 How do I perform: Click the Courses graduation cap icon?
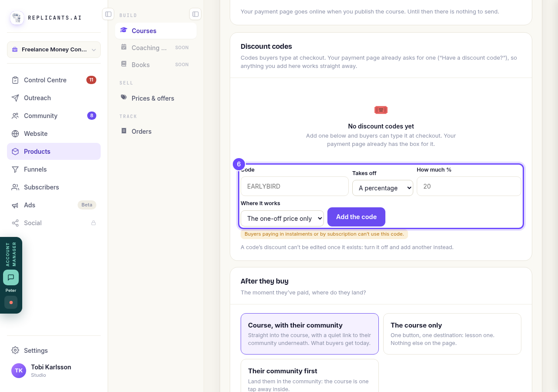pyautogui.click(x=124, y=30)
